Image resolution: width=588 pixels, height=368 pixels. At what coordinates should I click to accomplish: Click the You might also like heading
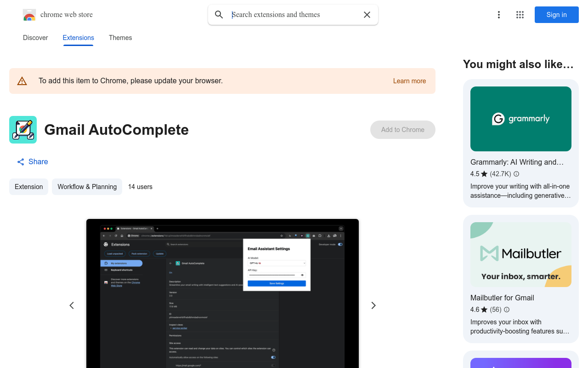coord(518,64)
